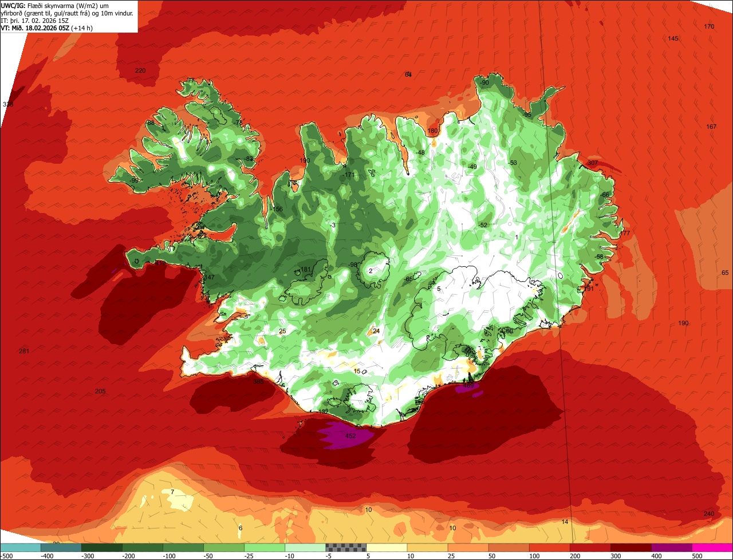Click the '338' value at the left map edge
The image size is (733, 560).
(8, 104)
